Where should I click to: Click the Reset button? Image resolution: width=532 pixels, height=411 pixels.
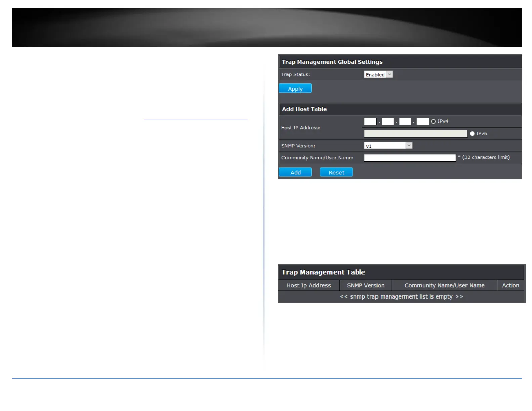pos(336,172)
